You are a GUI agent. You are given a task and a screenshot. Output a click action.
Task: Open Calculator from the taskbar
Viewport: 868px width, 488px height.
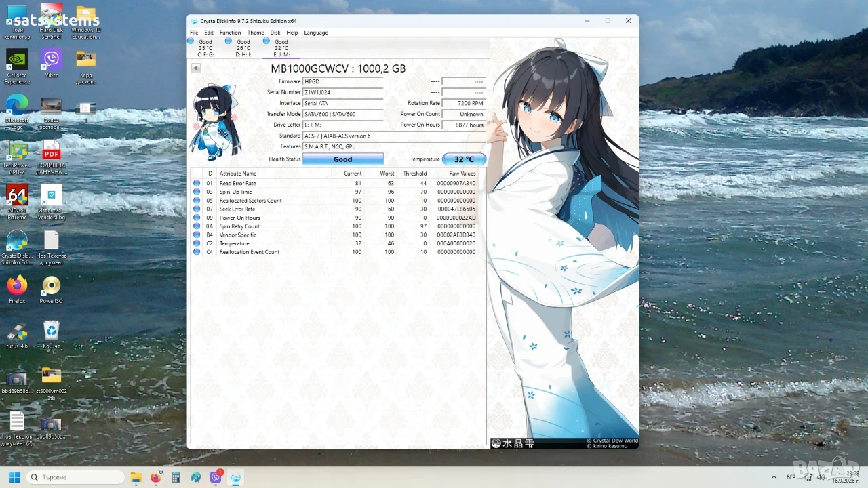(176, 477)
